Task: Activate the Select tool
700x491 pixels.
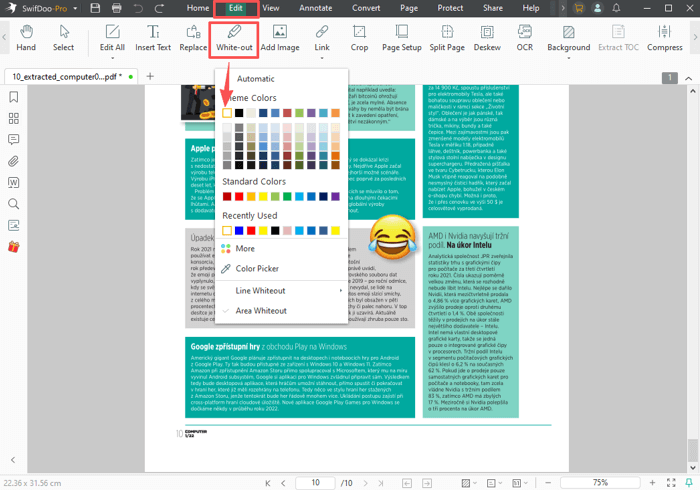Action: click(63, 38)
